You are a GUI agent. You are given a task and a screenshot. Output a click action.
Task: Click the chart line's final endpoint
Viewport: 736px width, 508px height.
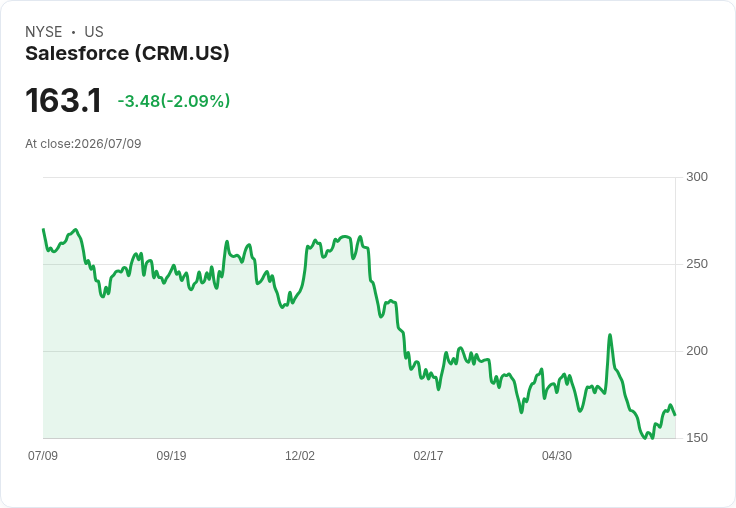click(675, 415)
